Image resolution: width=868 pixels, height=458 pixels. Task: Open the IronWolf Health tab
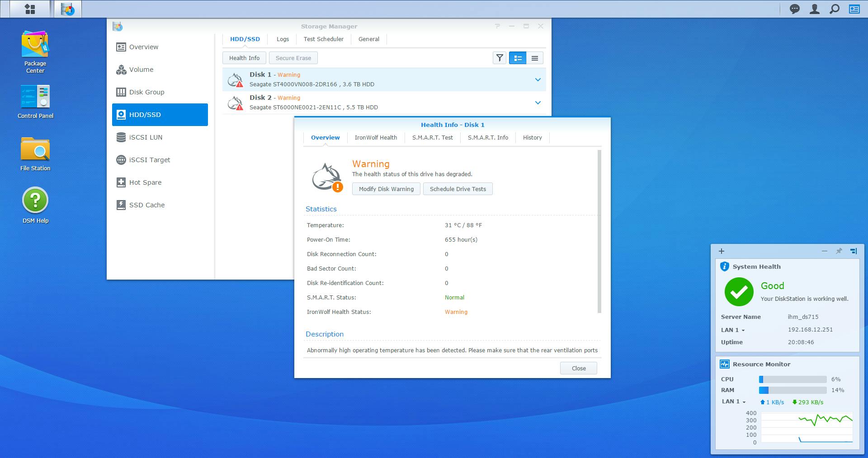coord(376,138)
